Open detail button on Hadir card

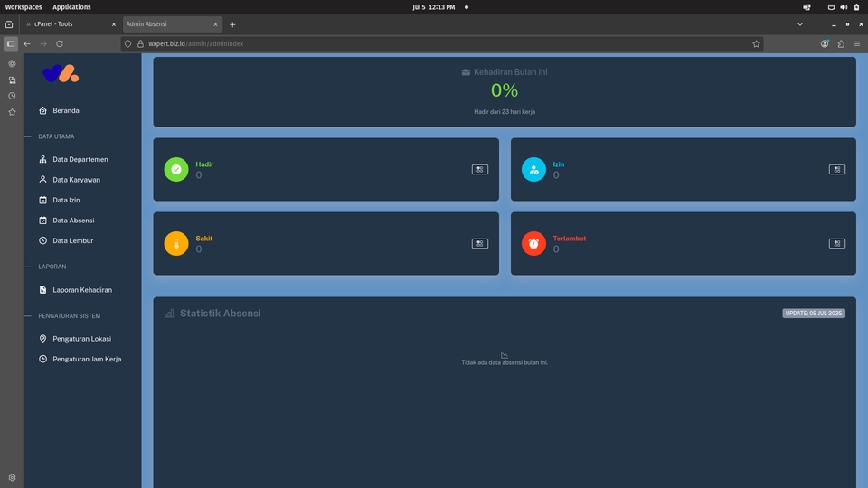480,169
